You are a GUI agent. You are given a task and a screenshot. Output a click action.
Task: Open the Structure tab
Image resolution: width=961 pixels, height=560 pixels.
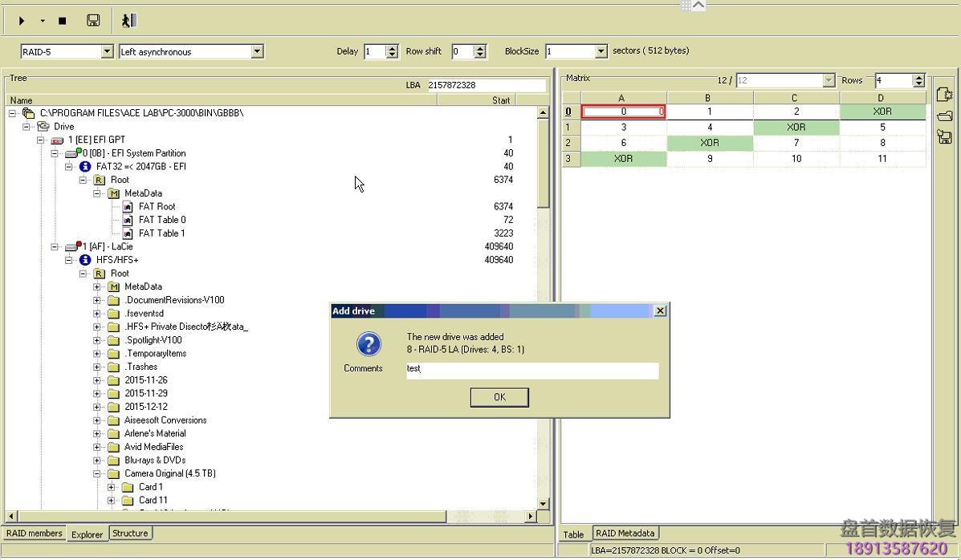pos(130,534)
